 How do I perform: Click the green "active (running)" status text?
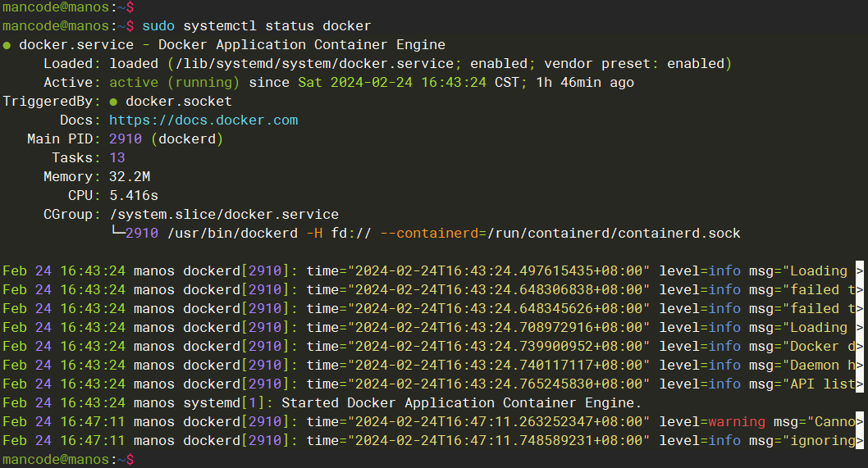pyautogui.click(x=174, y=83)
